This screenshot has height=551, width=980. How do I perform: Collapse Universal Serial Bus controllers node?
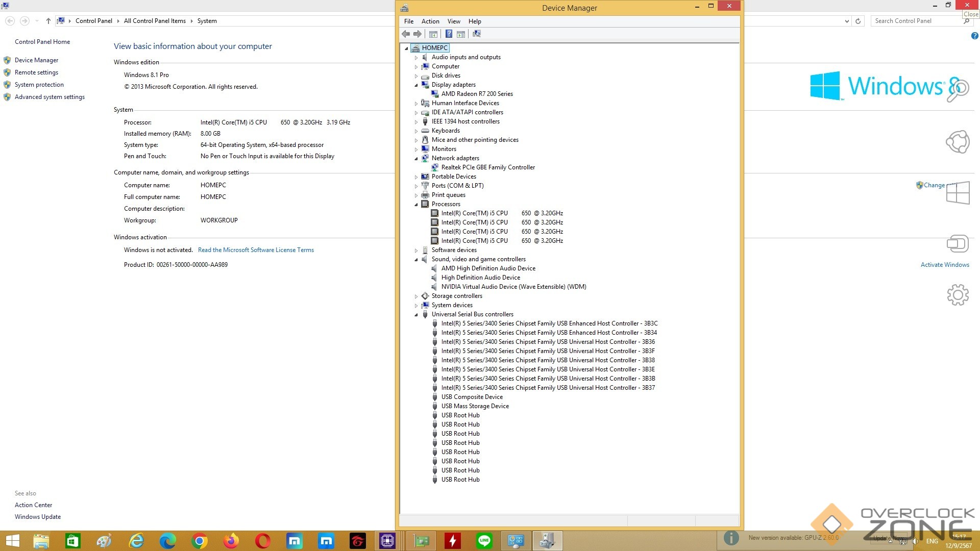point(416,315)
